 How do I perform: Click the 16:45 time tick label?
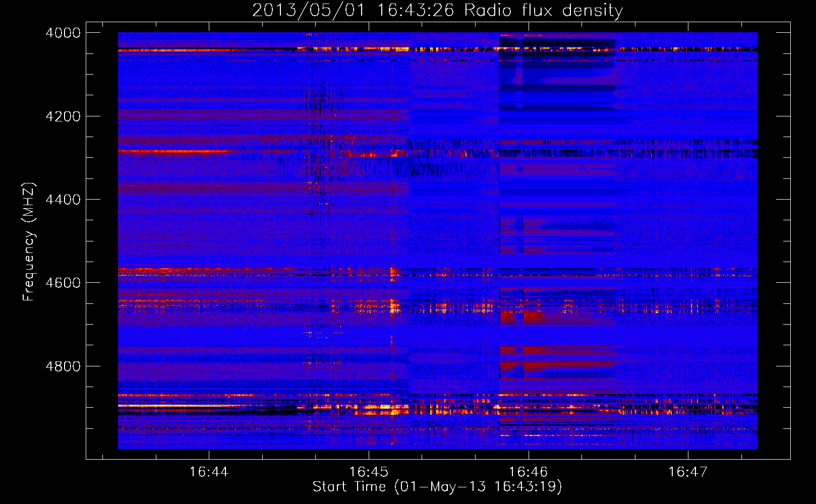369,472
